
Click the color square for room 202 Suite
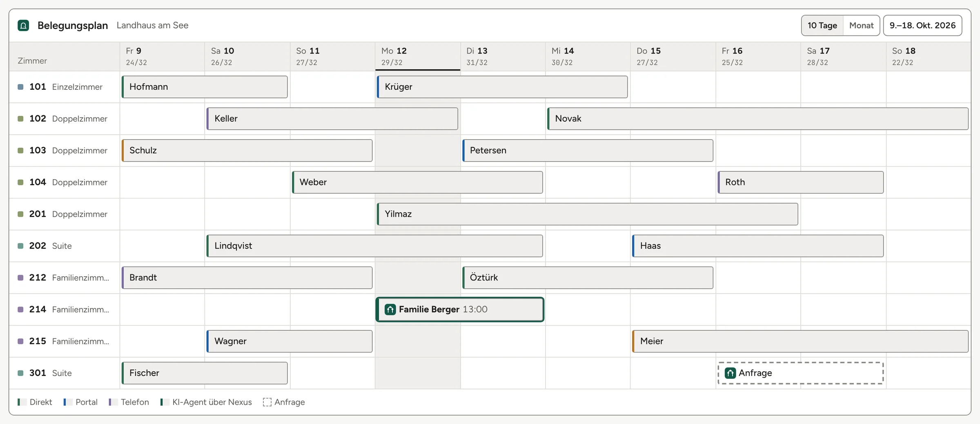(20, 246)
